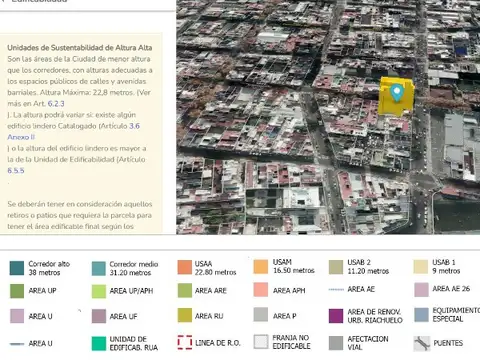Click the Equipamiento Especial blue swatch
Image resolution: width=480 pixels, height=360 pixels.
pos(421,315)
